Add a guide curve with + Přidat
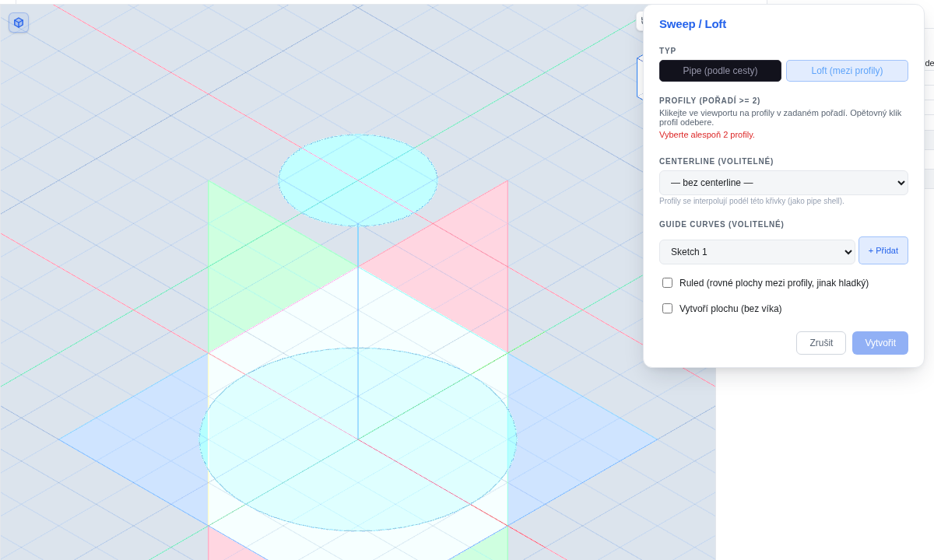The height and width of the screenshot is (560, 934). [x=883, y=250]
